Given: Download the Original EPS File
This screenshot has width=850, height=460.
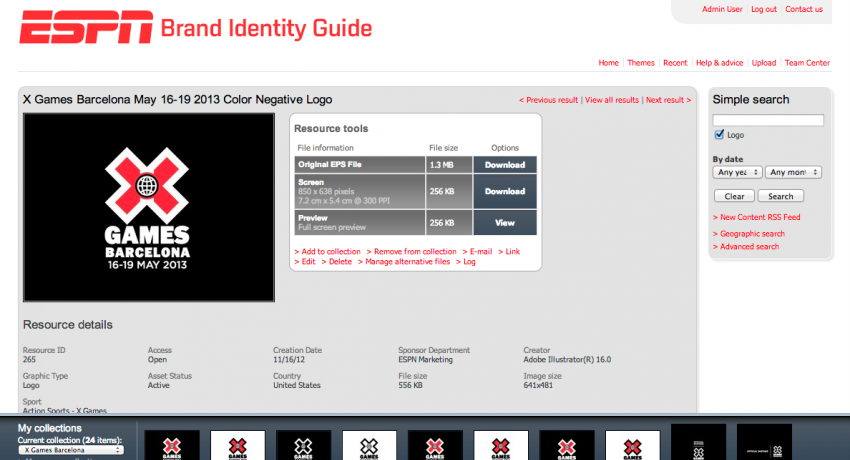Looking at the screenshot, I should [x=505, y=165].
